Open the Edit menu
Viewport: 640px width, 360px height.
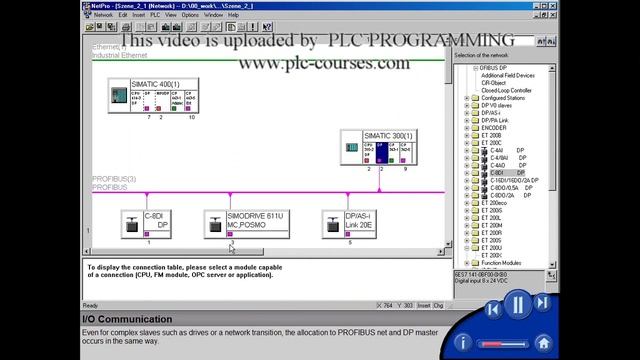(x=123, y=15)
